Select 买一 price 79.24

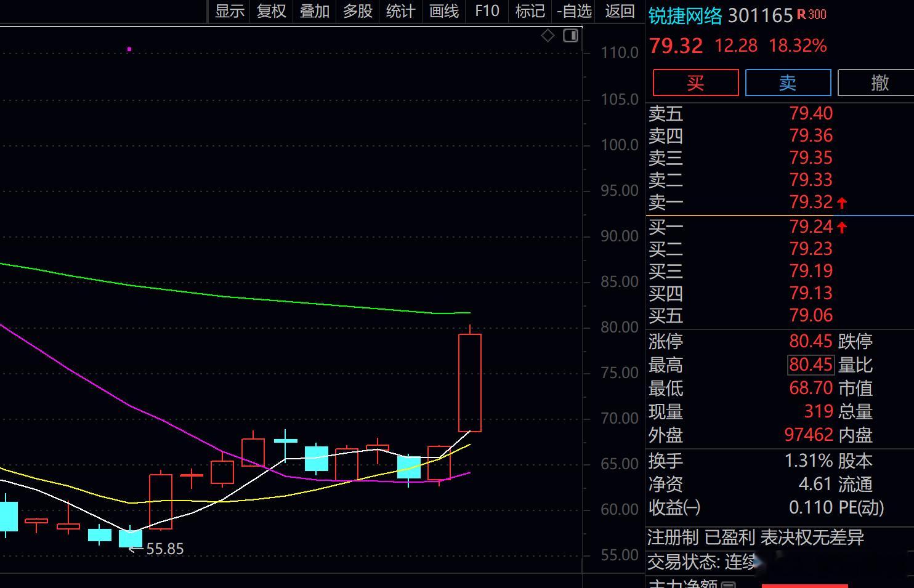pos(811,227)
